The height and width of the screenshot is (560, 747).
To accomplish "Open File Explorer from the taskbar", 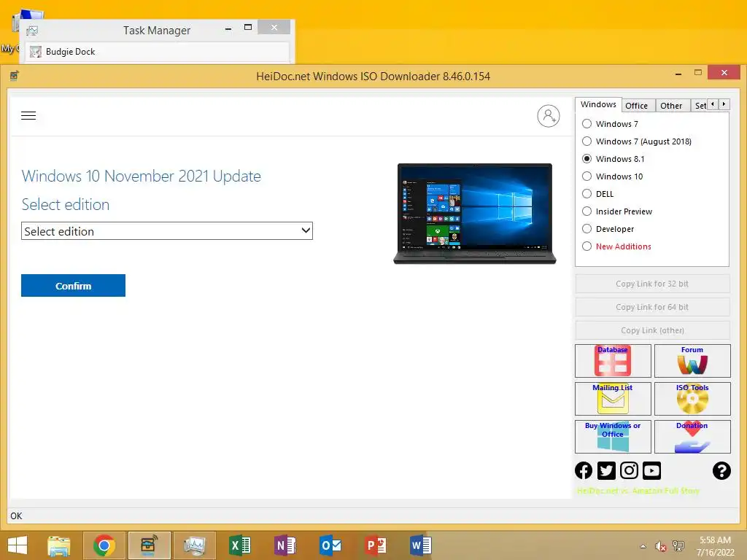I will [x=59, y=545].
